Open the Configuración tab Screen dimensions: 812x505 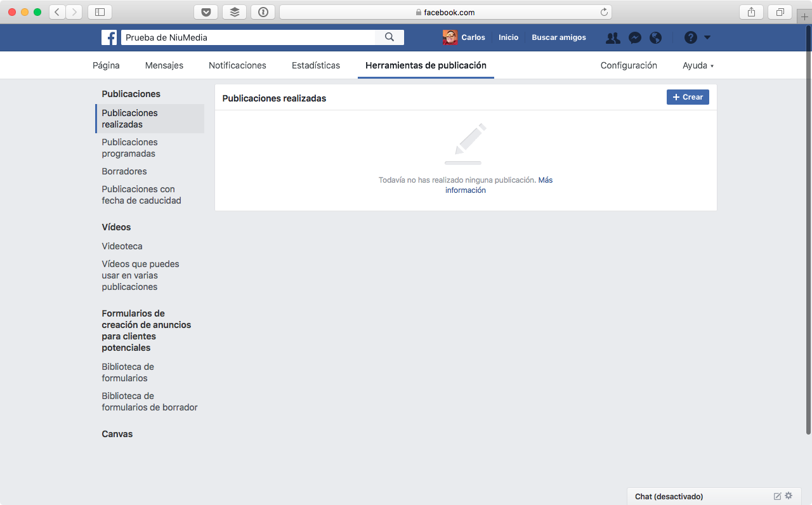(629, 65)
